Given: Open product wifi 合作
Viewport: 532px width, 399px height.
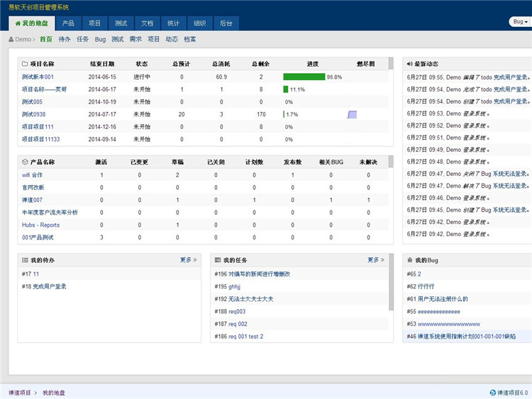Looking at the screenshot, I should point(32,175).
